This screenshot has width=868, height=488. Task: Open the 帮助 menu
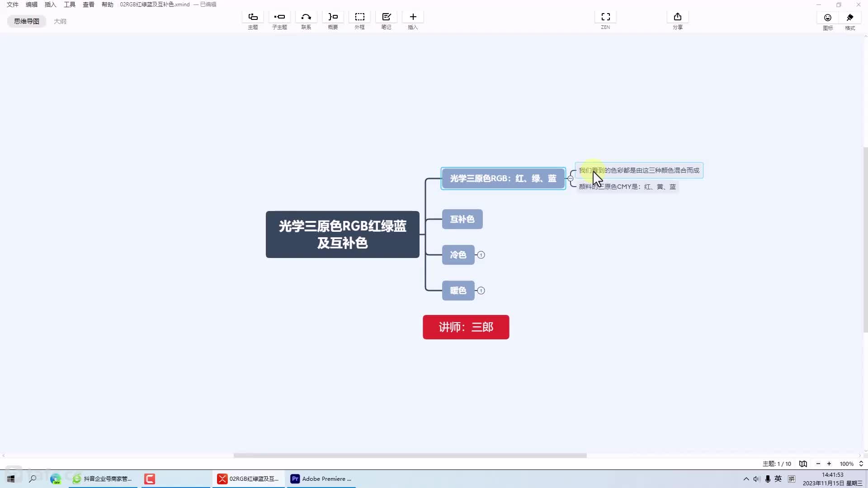[x=108, y=5]
